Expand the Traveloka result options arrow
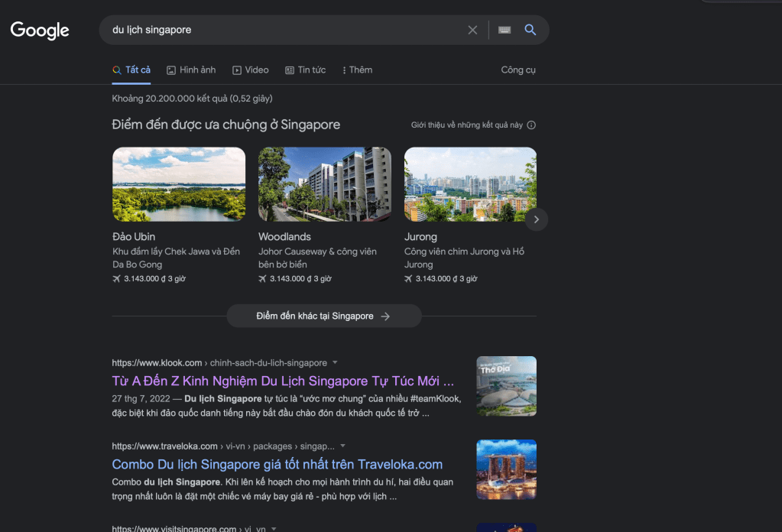The height and width of the screenshot is (532, 782). tap(342, 446)
